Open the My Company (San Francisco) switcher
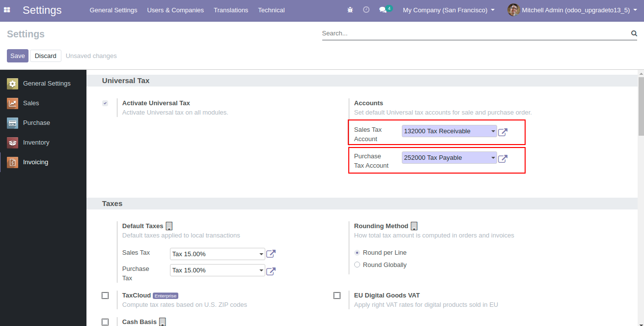The width and height of the screenshot is (644, 326). [448, 10]
